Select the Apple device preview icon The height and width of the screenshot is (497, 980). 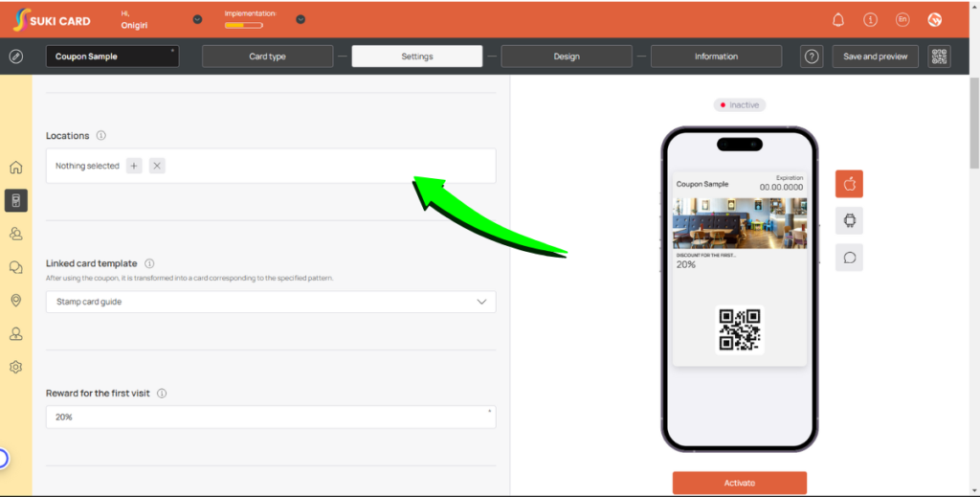[849, 184]
